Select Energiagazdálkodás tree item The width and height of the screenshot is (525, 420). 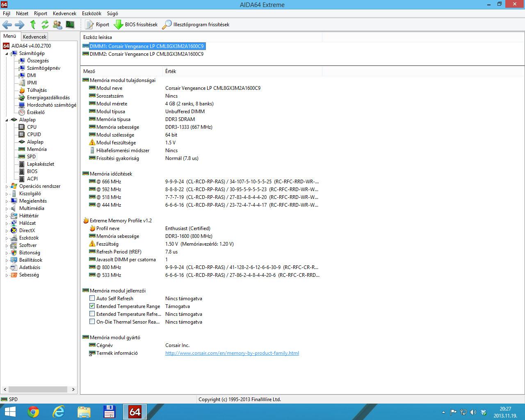[48, 98]
